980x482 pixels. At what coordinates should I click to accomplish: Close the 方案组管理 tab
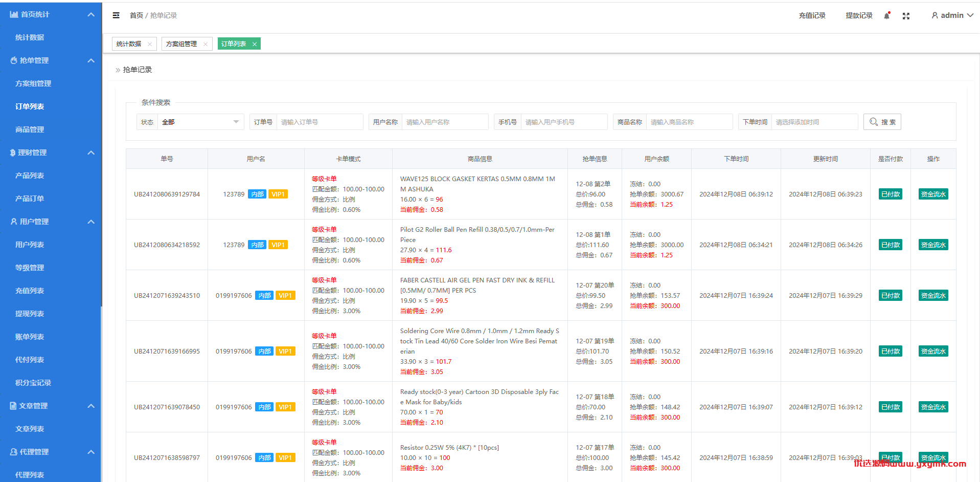(x=205, y=44)
